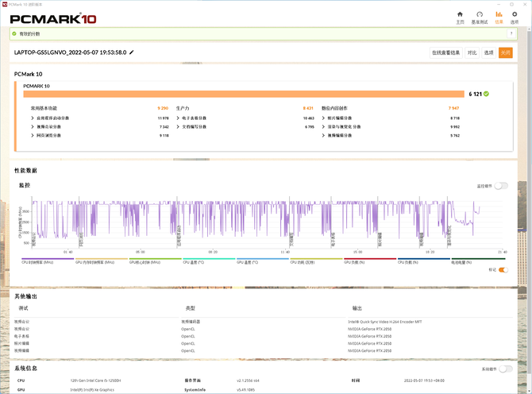Toggle the monitoring details (监控细节) switch
The height and width of the screenshot is (394, 532).
(x=501, y=186)
